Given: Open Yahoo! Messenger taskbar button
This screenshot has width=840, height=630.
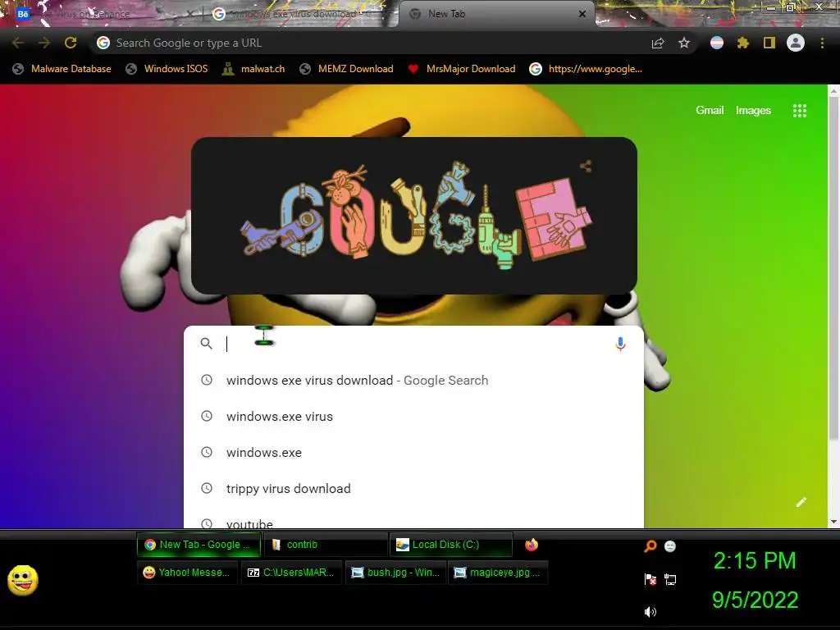Looking at the screenshot, I should (x=187, y=573).
